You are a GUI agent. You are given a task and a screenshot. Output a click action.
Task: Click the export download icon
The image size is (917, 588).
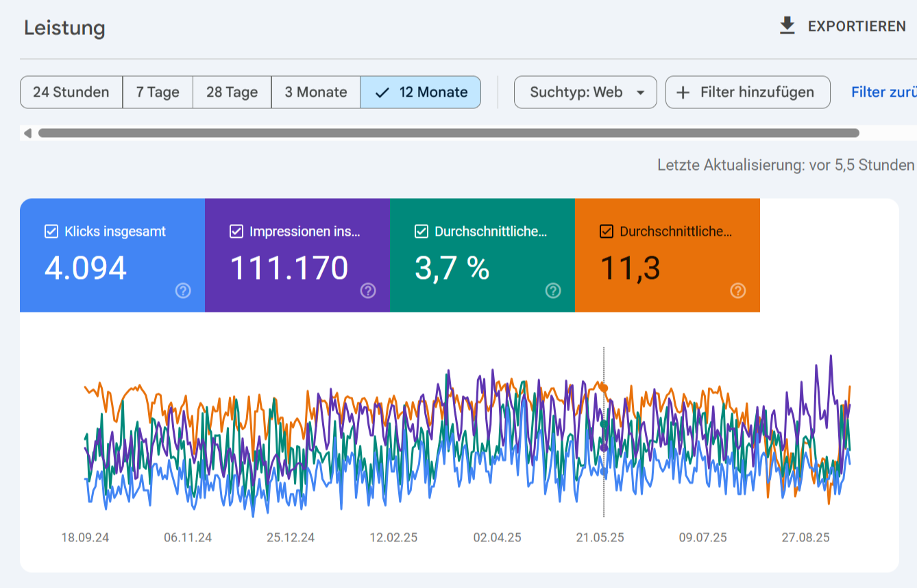(x=787, y=26)
